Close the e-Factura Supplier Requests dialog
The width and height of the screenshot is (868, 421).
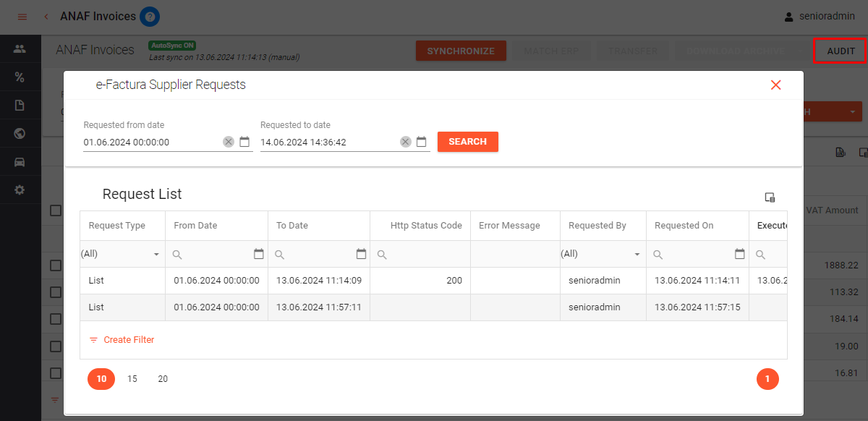coord(776,85)
